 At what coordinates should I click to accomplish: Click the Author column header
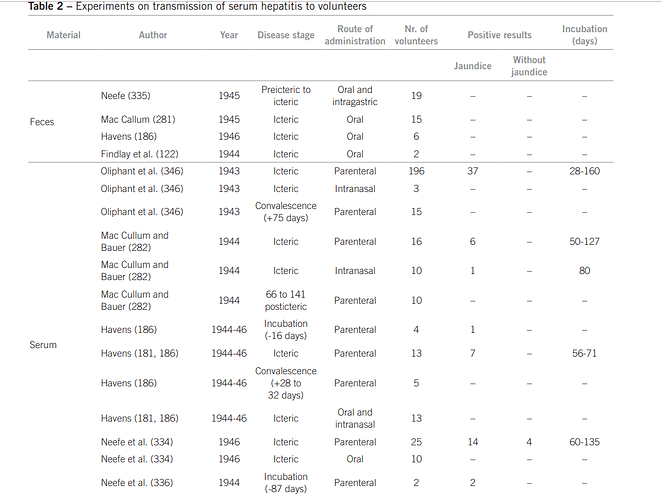pos(153,35)
